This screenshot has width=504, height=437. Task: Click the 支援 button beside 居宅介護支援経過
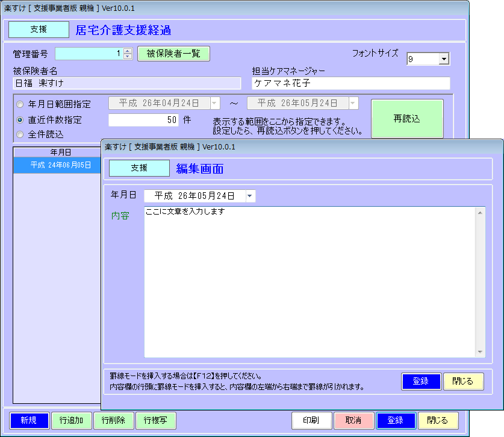tap(39, 30)
